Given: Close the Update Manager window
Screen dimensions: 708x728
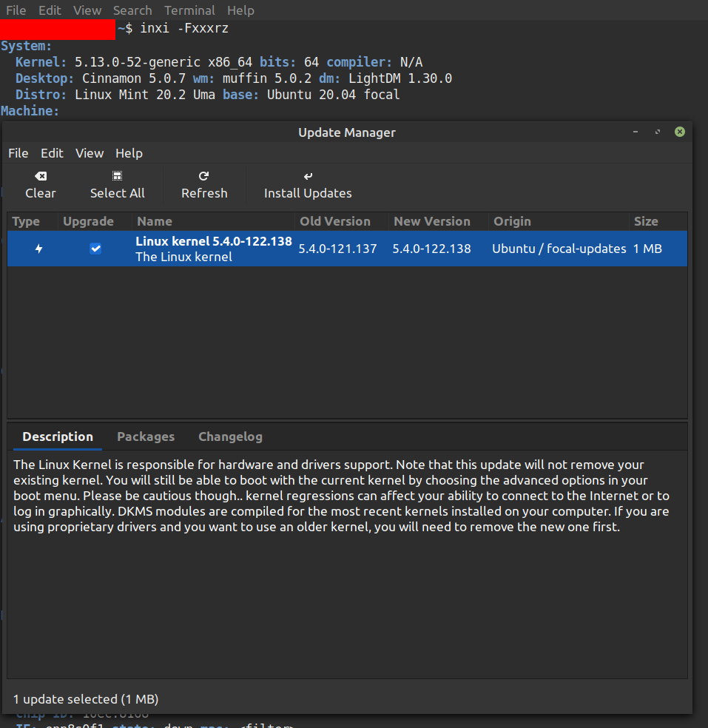Looking at the screenshot, I should [x=680, y=132].
